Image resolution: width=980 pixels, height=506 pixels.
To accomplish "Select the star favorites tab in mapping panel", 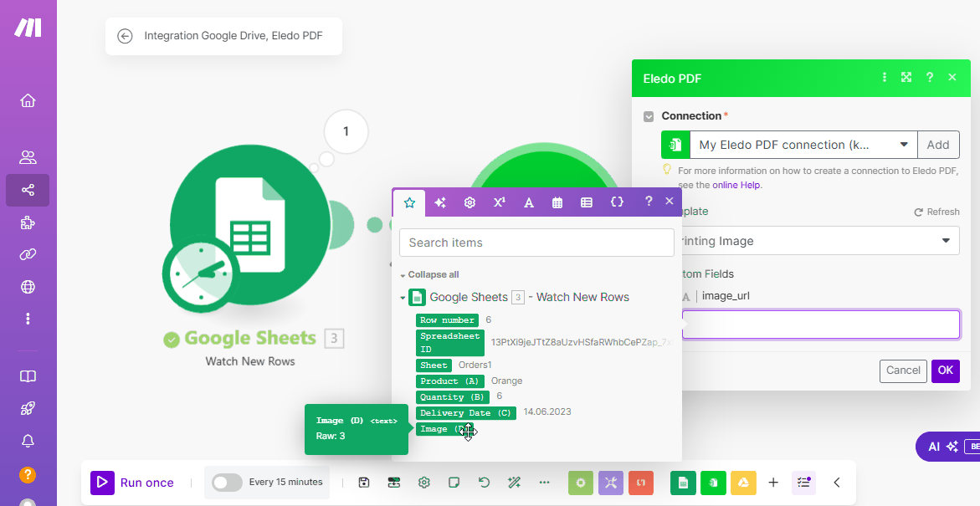I will point(409,202).
